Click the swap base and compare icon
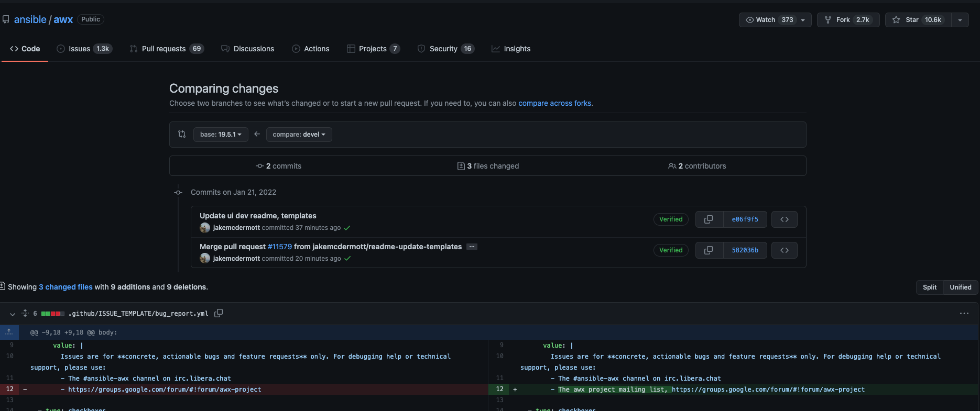This screenshot has width=980, height=411. (182, 134)
